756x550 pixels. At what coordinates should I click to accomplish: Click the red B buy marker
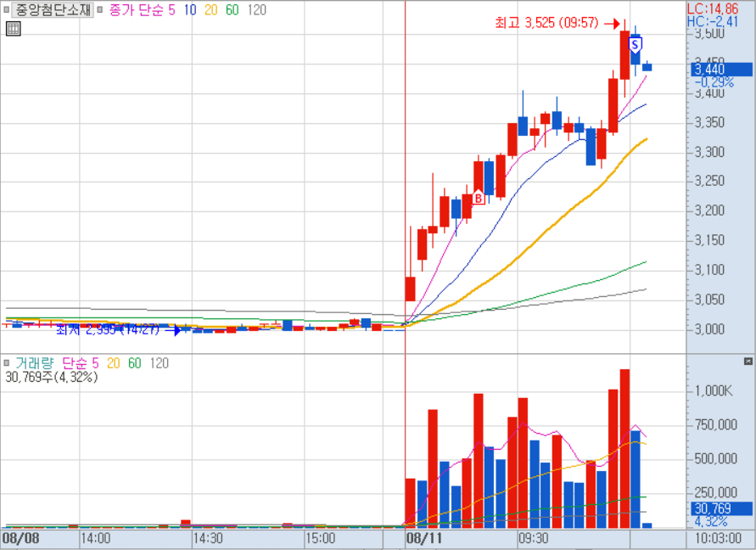(478, 198)
